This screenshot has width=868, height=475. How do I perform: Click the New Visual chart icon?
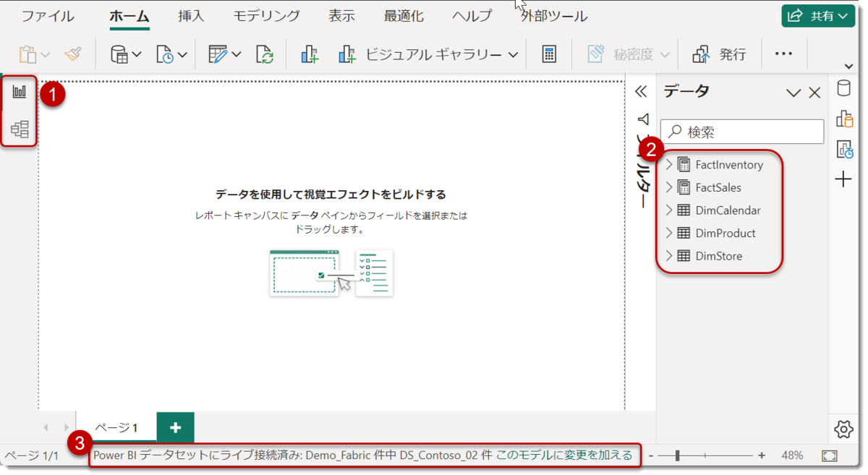(x=310, y=54)
